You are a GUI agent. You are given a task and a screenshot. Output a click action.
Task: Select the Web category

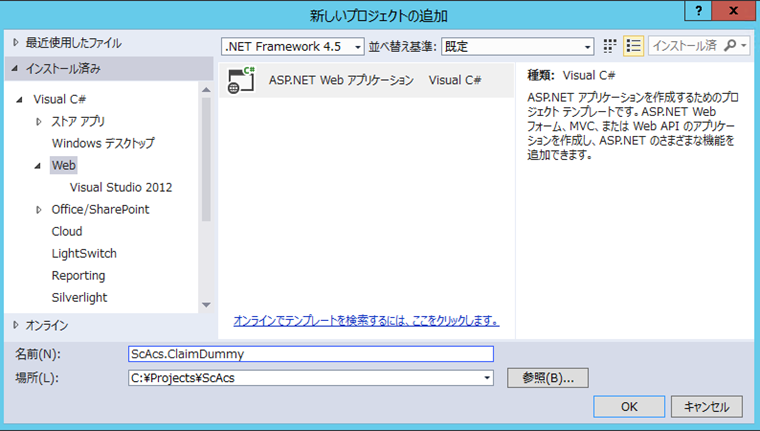click(x=63, y=165)
